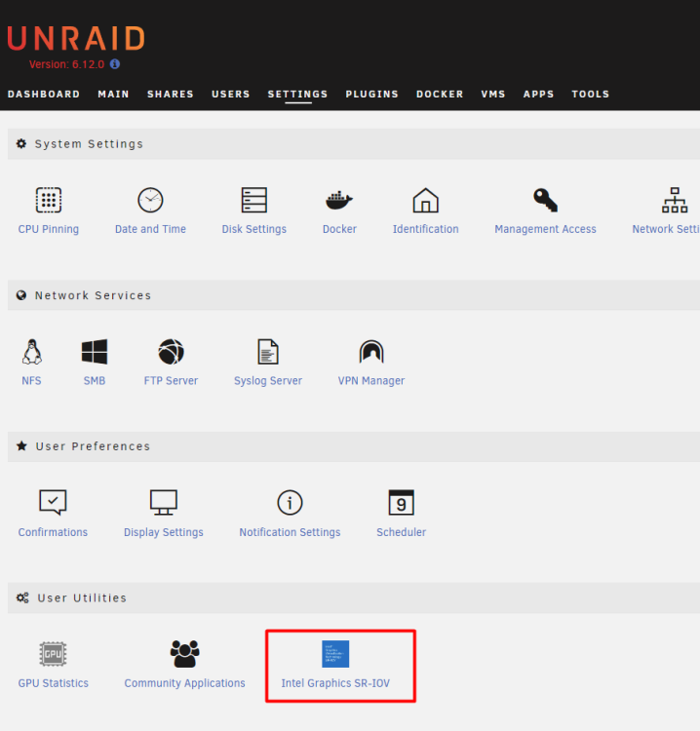Go to the Dashboard tab
The width and height of the screenshot is (700, 731).
(44, 95)
